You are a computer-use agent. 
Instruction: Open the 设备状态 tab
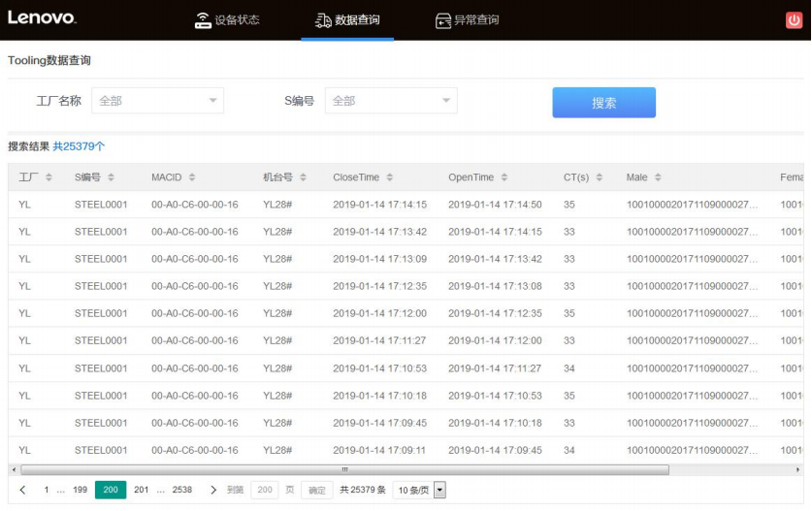[x=227, y=20]
